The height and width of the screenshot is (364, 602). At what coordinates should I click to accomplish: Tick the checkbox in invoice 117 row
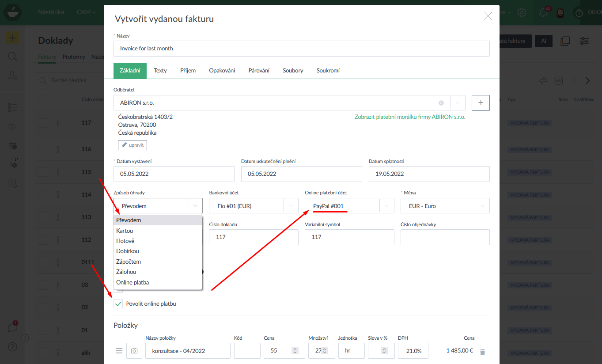pos(42,123)
